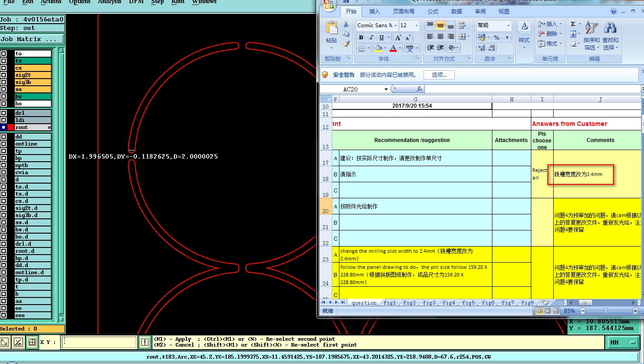Click the 选项 button in the security warning
Screen dimensions: 644x364
click(439, 75)
